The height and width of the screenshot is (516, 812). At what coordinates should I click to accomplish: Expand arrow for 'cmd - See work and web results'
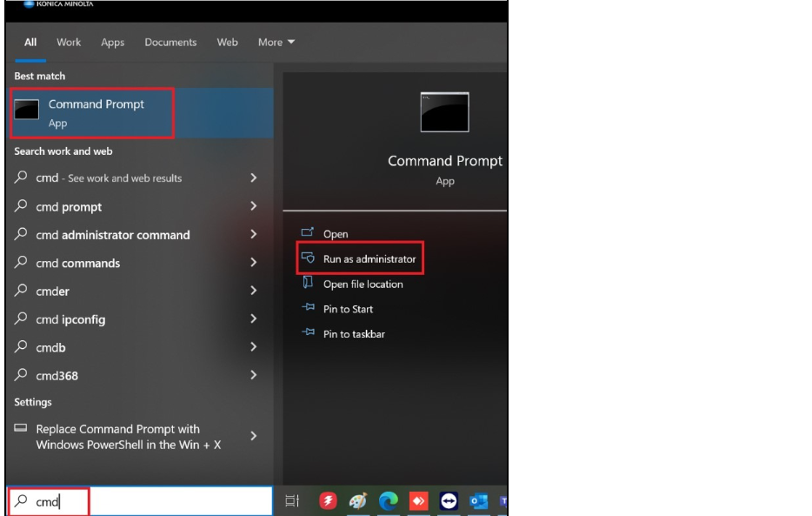tap(253, 178)
